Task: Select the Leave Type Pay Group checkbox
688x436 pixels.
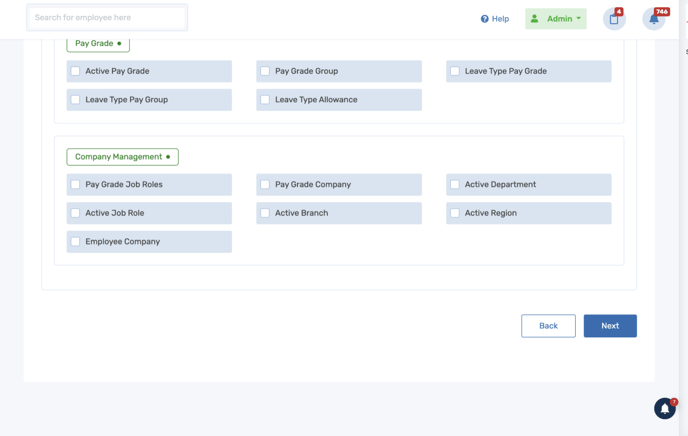Action: click(75, 100)
